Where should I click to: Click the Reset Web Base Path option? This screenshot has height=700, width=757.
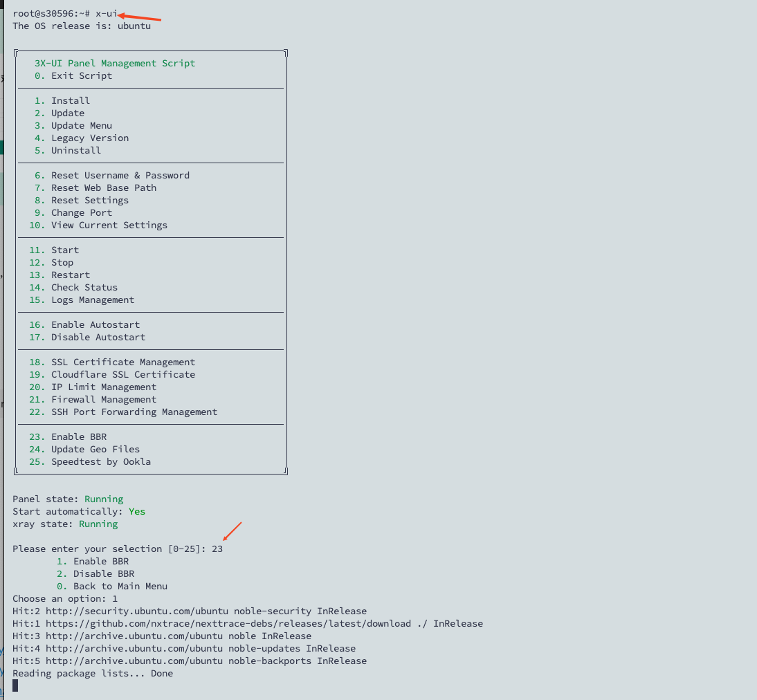click(103, 187)
